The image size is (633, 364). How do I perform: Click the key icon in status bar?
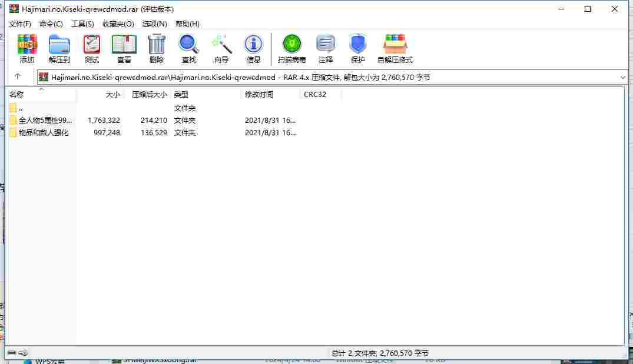24,353
